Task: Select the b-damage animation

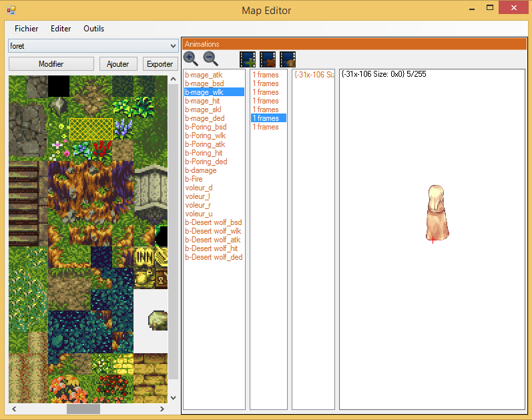Action: [x=214, y=170]
